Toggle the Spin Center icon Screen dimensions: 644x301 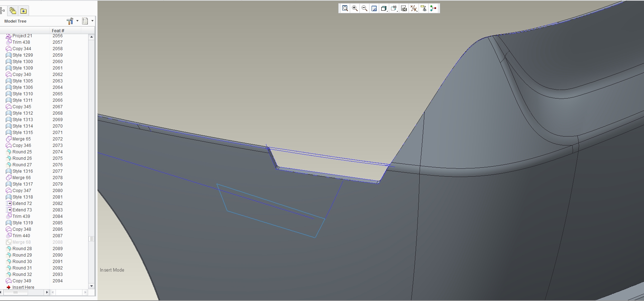click(433, 8)
